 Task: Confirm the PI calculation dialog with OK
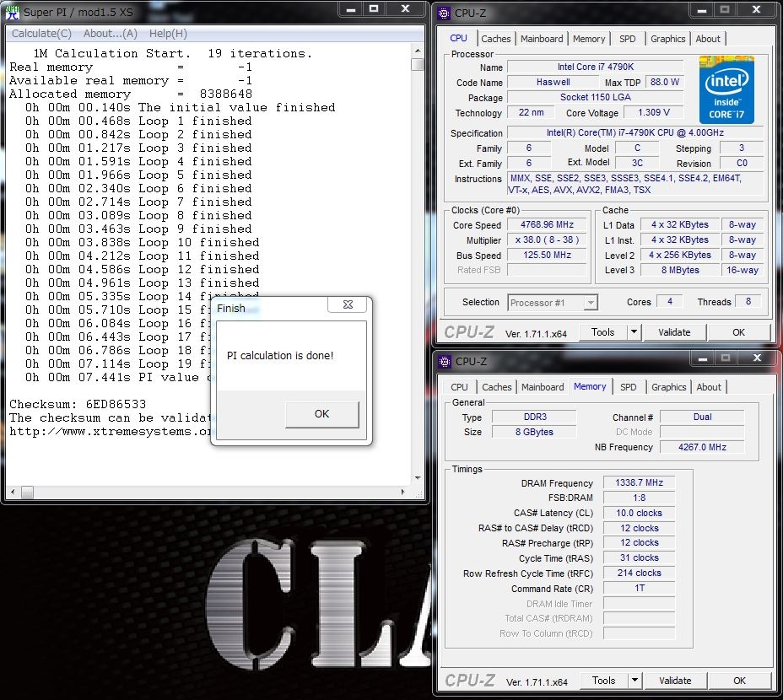tap(322, 414)
